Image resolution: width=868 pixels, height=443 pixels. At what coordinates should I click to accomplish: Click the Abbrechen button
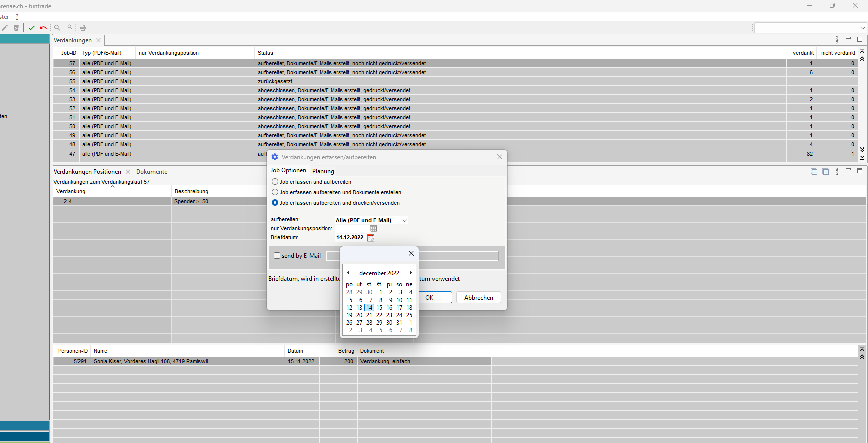coord(478,298)
